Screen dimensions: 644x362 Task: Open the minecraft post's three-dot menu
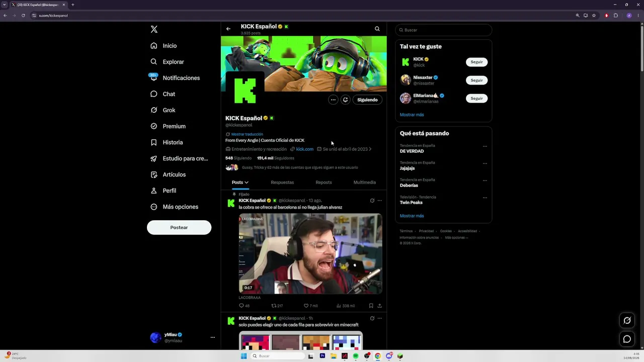380,318
